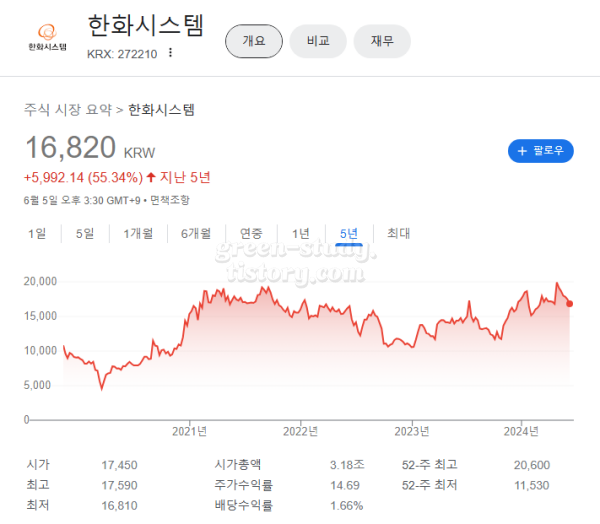Screen dimensions: 600x524
Task: Click the 52-주 최저 value 11,530
Action: tap(532, 485)
